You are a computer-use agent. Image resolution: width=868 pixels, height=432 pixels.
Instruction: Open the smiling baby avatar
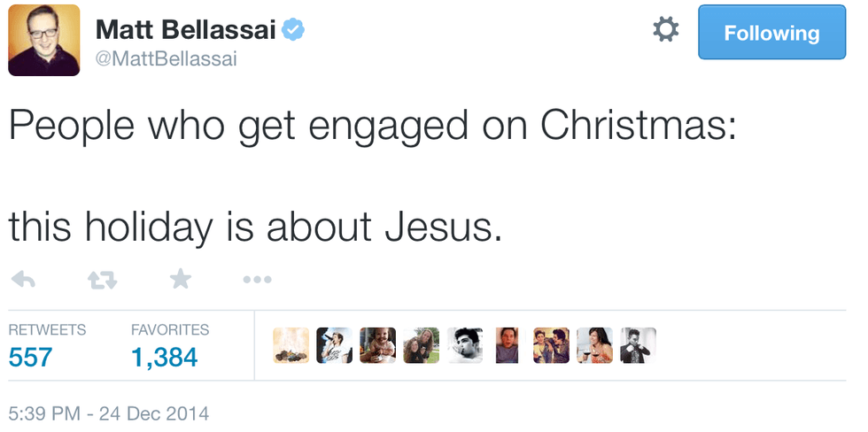(377, 345)
